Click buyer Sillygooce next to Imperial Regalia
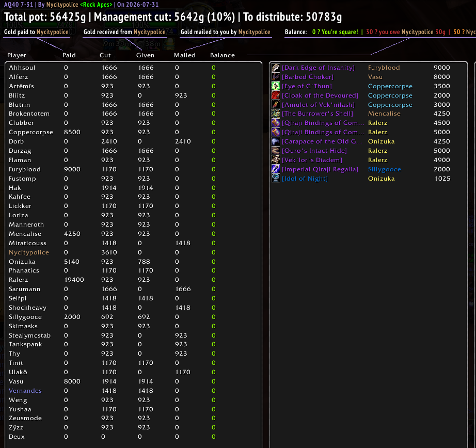 pos(384,169)
